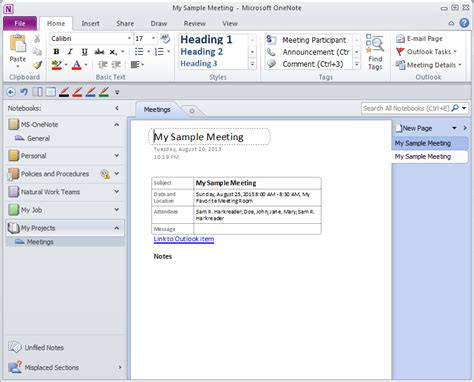Toggle Full Page View icon
474x382 pixels.
pyautogui.click(x=51, y=92)
